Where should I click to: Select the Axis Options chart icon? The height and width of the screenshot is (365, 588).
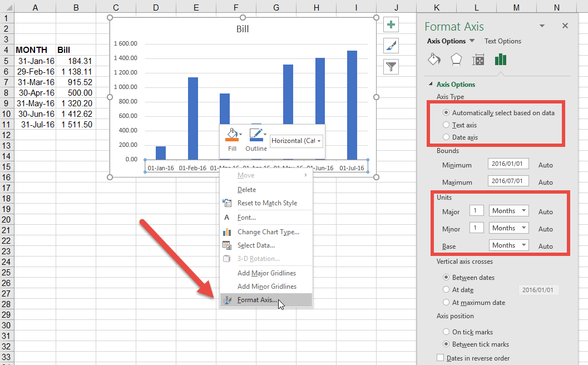click(x=500, y=59)
